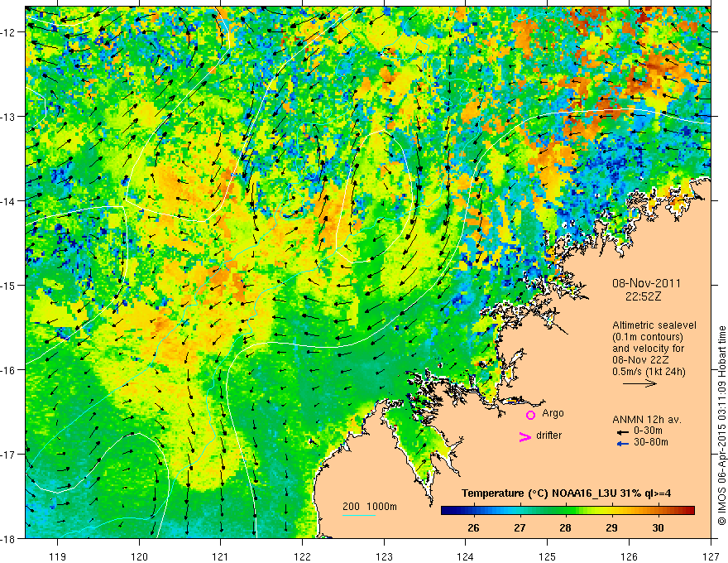728x563 pixels.
Task: Click the longitude axis label 127
Action: pyautogui.click(x=711, y=556)
